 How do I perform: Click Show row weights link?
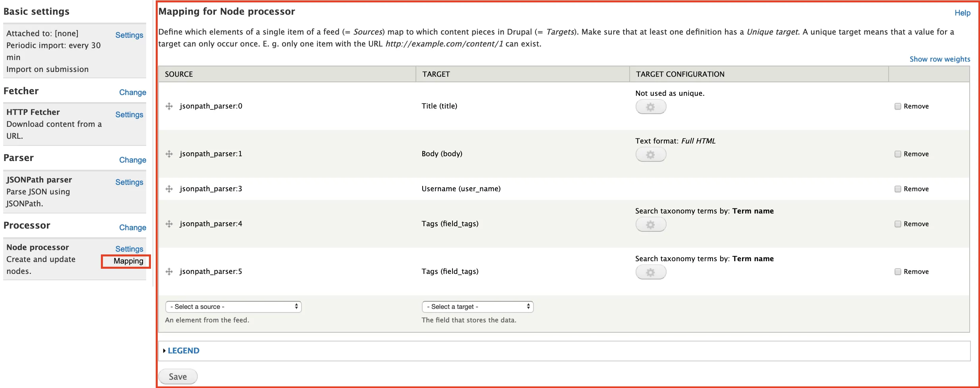pos(939,59)
